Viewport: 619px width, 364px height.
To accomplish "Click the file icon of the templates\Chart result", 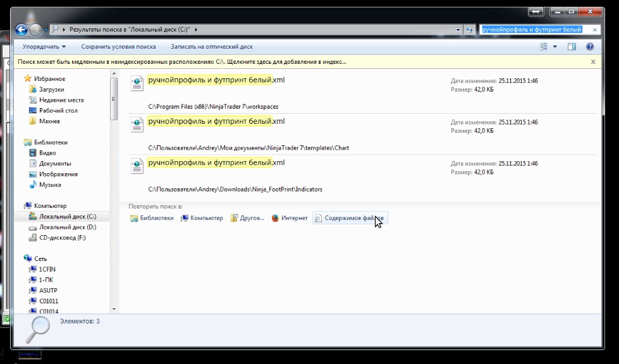I will coord(137,124).
